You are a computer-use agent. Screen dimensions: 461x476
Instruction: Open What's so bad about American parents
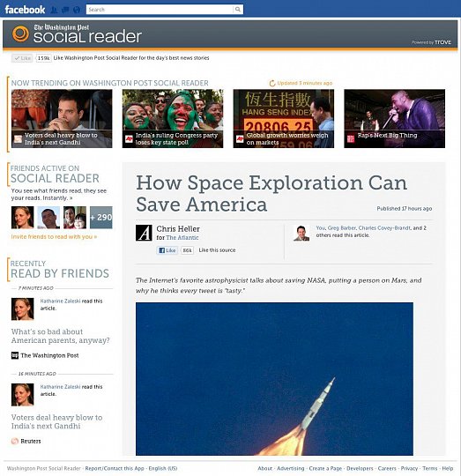point(61,336)
